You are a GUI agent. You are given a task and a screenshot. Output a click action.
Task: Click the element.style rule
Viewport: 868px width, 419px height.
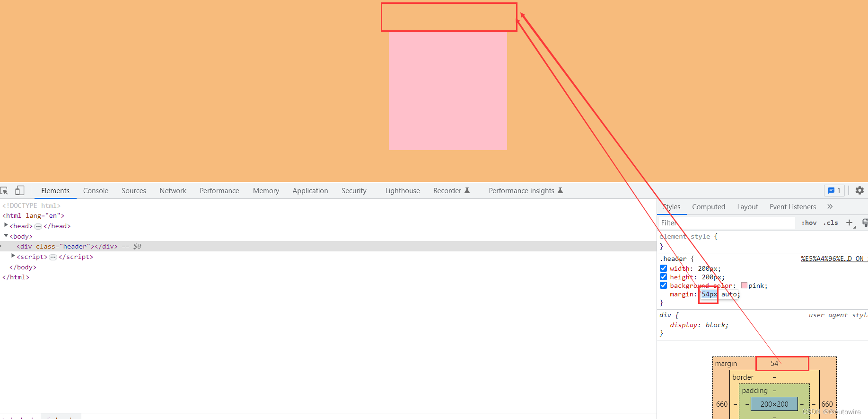(x=684, y=236)
